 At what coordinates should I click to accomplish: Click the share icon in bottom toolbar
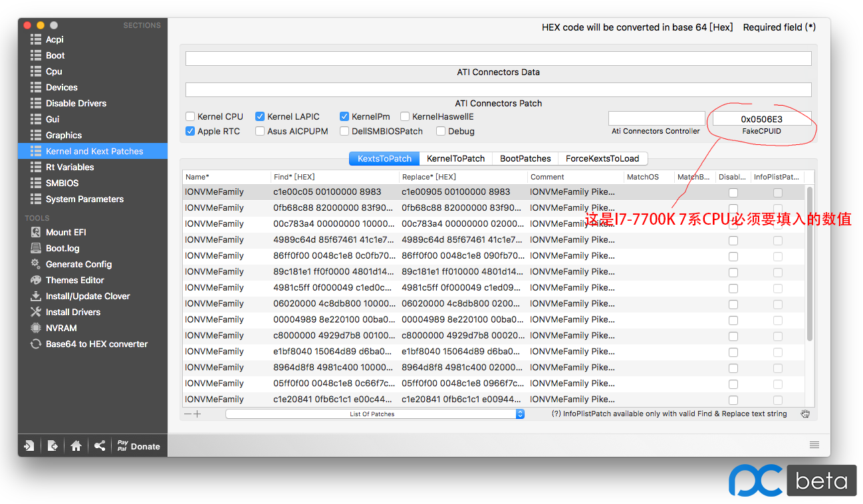click(100, 446)
